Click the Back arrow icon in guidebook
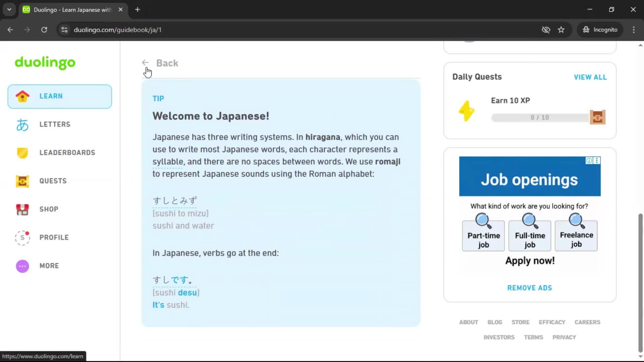This screenshot has width=644, height=362. 145,63
